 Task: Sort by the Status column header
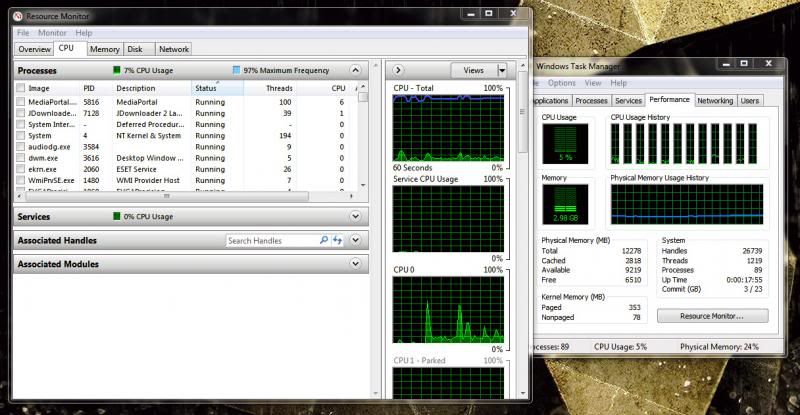click(217, 88)
